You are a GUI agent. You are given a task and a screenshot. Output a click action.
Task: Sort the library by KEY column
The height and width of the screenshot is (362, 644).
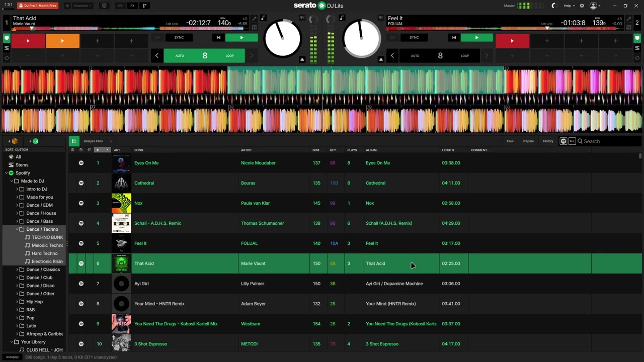point(336,150)
